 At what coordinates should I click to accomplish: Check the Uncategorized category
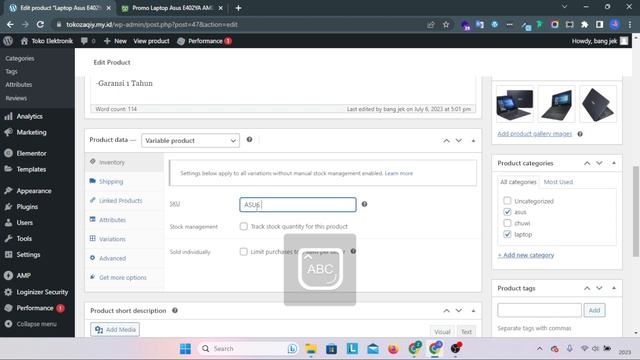(507, 201)
